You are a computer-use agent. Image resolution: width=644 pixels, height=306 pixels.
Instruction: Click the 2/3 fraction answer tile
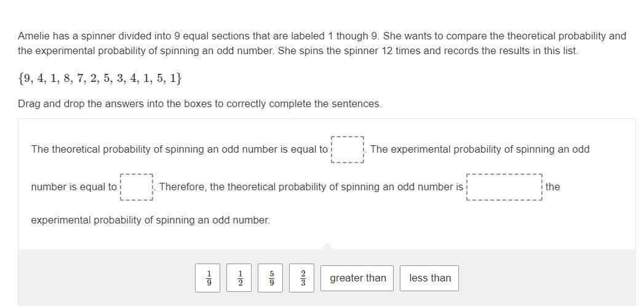pos(303,278)
